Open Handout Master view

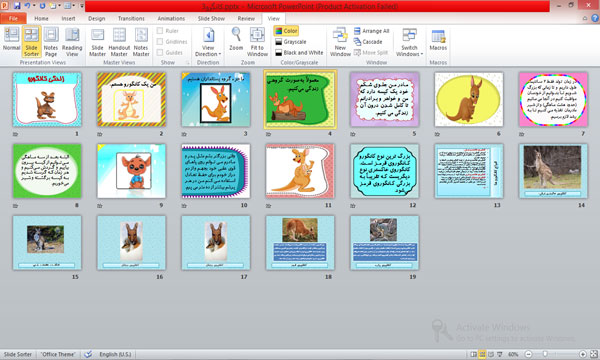(x=119, y=41)
